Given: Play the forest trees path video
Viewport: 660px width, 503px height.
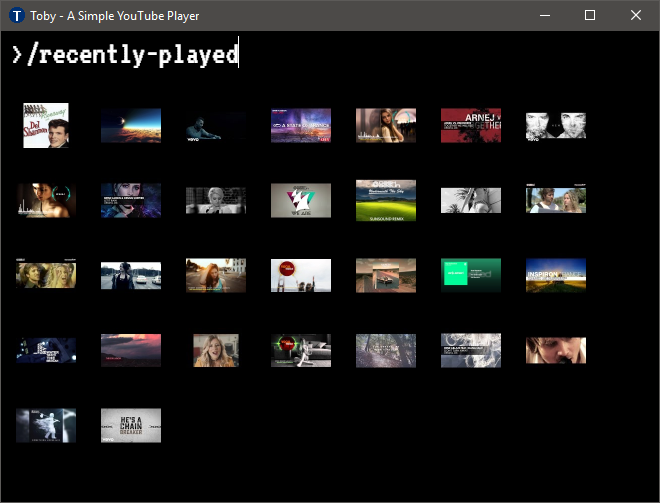Looking at the screenshot, I should [386, 350].
